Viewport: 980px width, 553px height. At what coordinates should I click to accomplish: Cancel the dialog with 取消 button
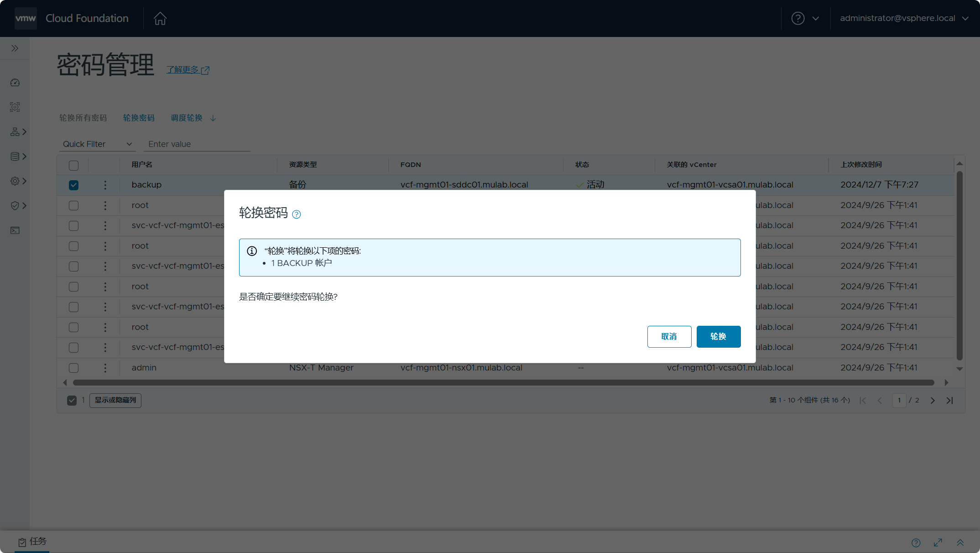669,337
